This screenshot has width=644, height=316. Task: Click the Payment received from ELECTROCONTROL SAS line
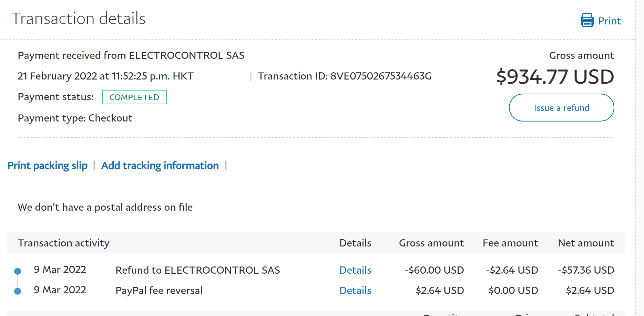(x=131, y=55)
